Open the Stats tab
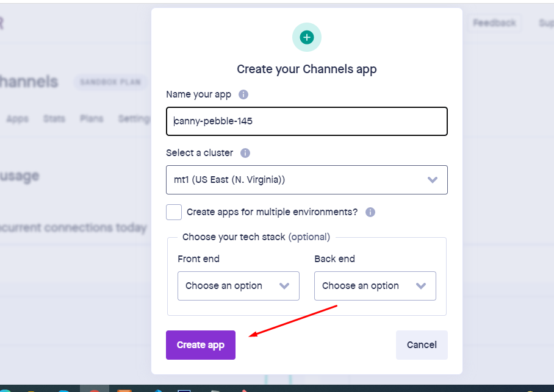This screenshot has height=392, width=554. click(x=54, y=119)
